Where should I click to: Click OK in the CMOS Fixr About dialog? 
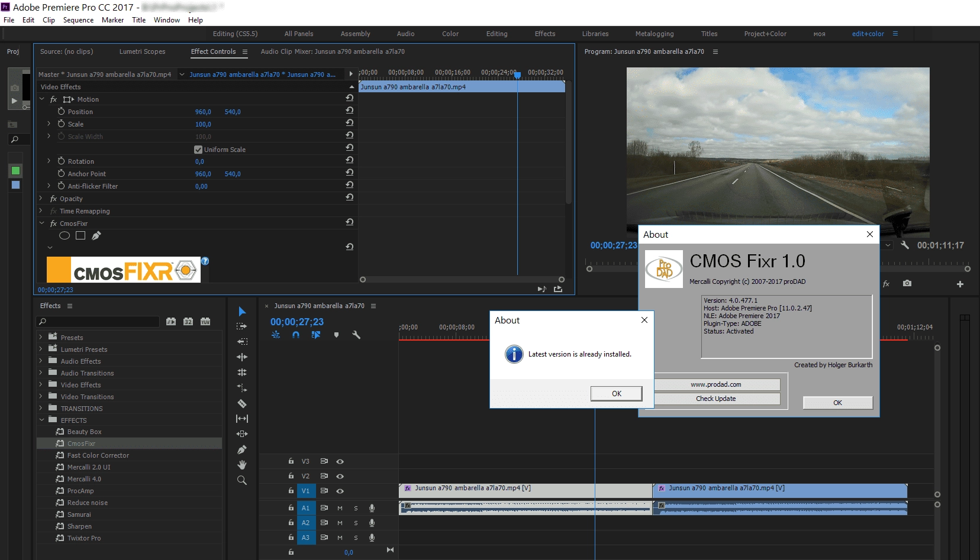coord(837,403)
